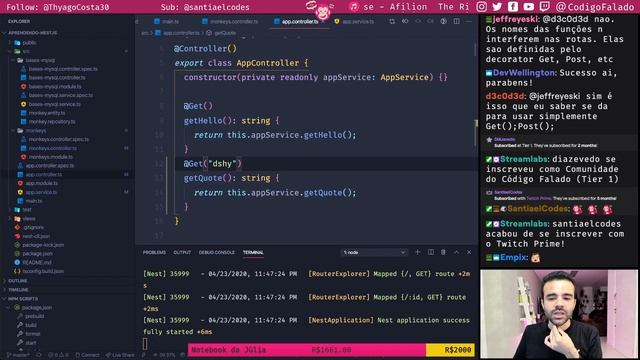Click the compare changes icon in the editor toolbar
The width and height of the screenshot is (640, 360).
pos(392,21)
